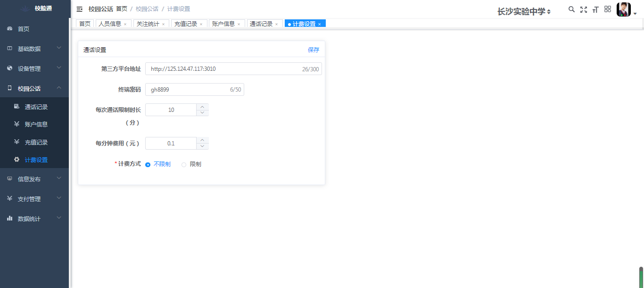
Task: Go to 首页 in the breadcrumb
Action: coord(122,9)
